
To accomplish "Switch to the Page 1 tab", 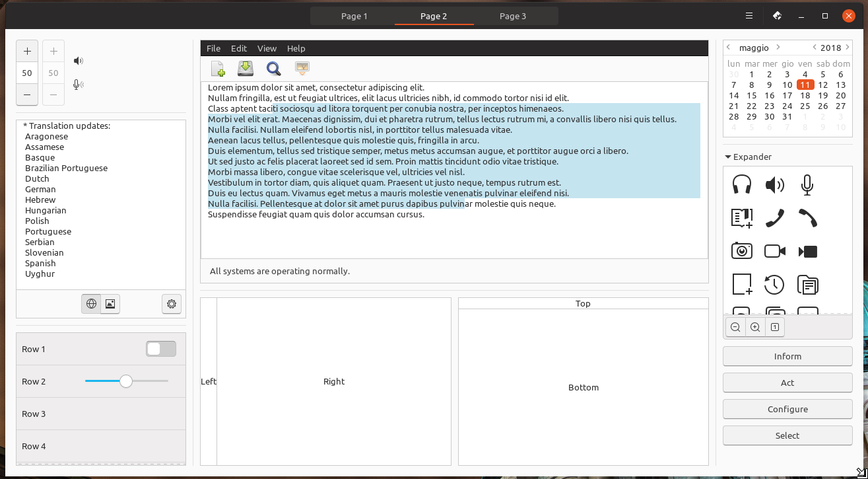I will tap(354, 16).
